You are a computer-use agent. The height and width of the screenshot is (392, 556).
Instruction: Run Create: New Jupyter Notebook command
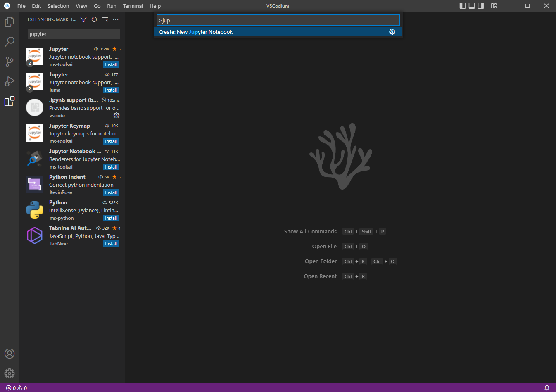click(x=278, y=32)
